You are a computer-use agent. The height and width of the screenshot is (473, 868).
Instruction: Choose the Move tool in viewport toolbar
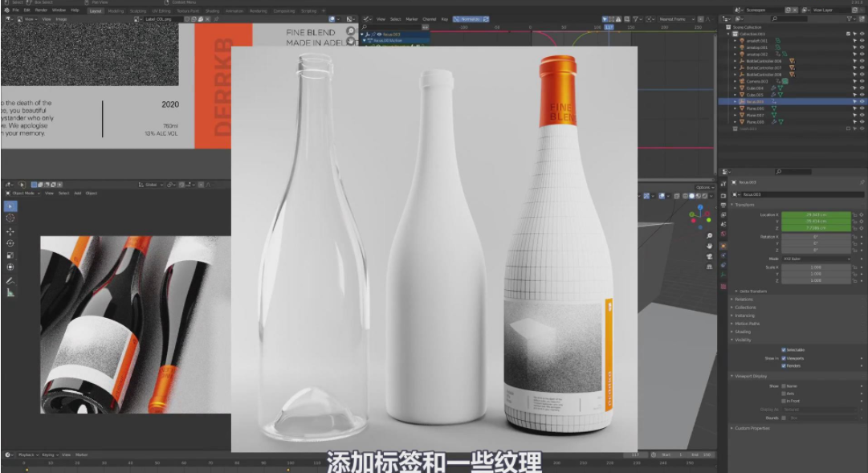pos(10,231)
